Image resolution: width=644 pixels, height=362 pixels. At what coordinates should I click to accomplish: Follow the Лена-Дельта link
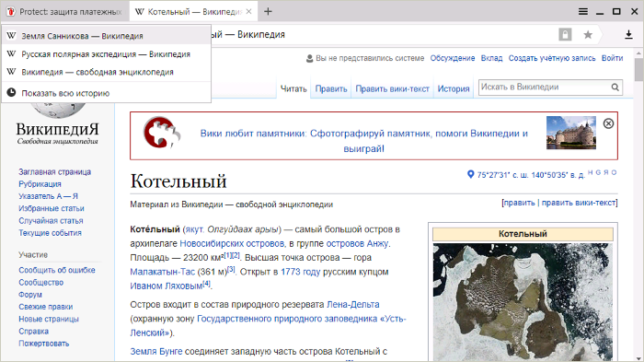[352, 304]
